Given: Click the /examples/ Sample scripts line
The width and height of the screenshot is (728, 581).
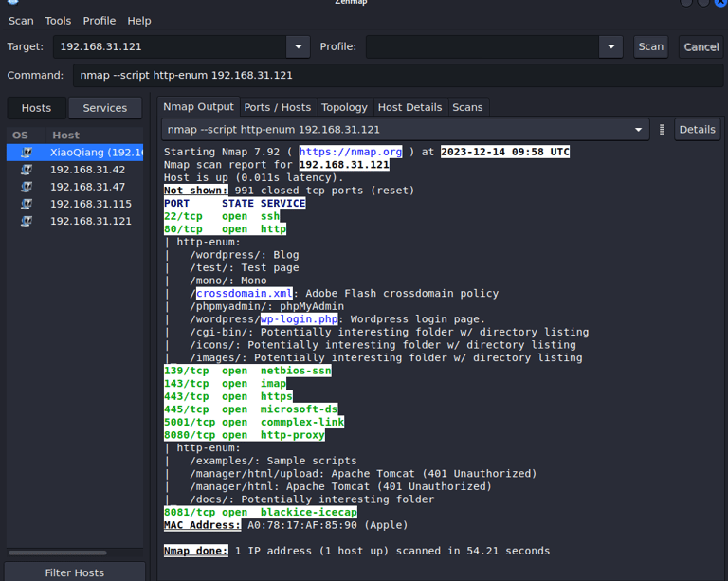Looking at the screenshot, I should pyautogui.click(x=273, y=461).
